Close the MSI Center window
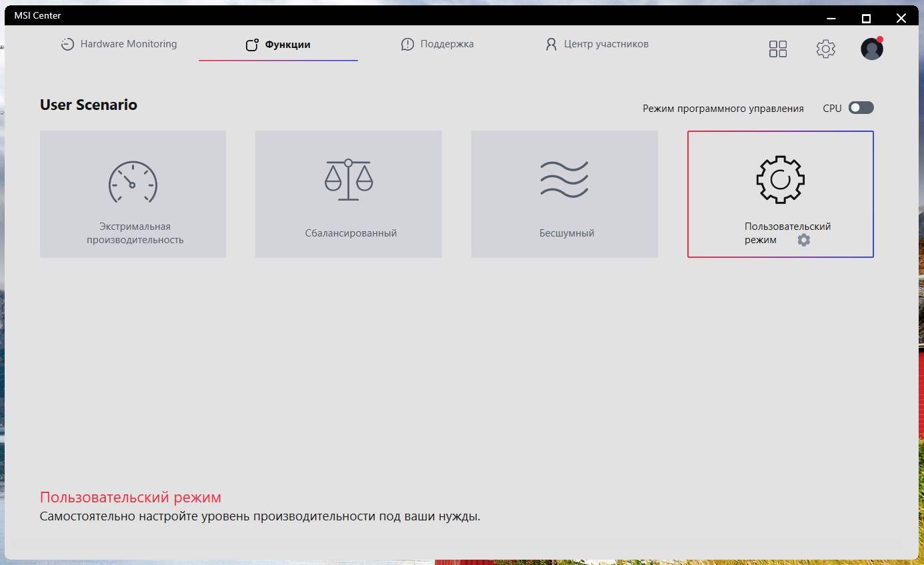The width and height of the screenshot is (924, 565). 901,18
